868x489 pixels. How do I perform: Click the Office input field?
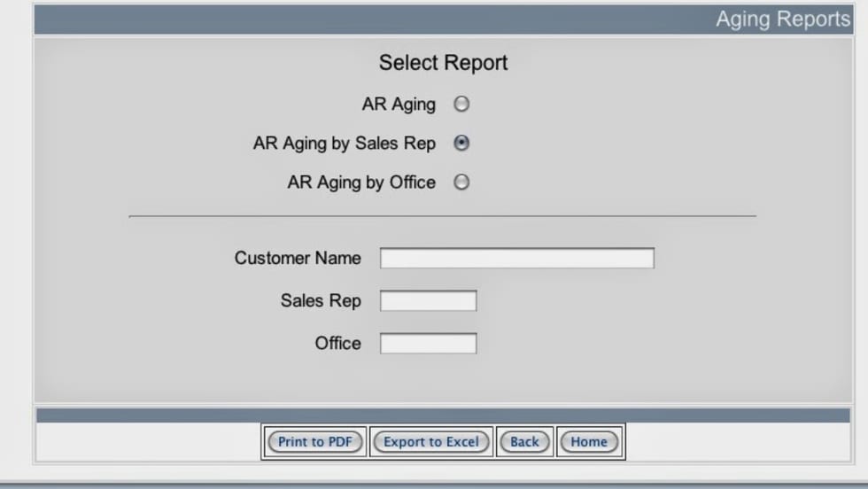coord(428,344)
